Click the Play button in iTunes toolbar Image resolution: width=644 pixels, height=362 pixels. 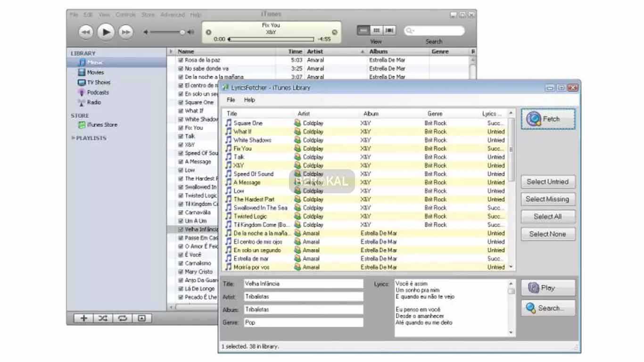pos(106,32)
